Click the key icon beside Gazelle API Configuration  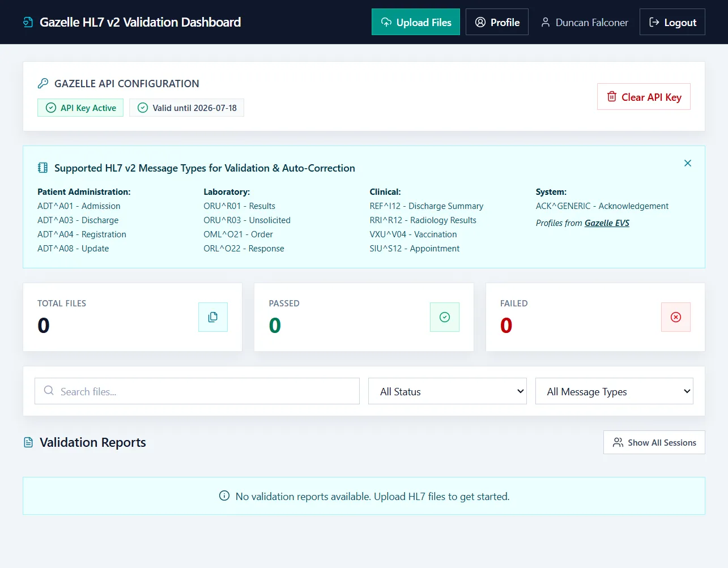43,83
